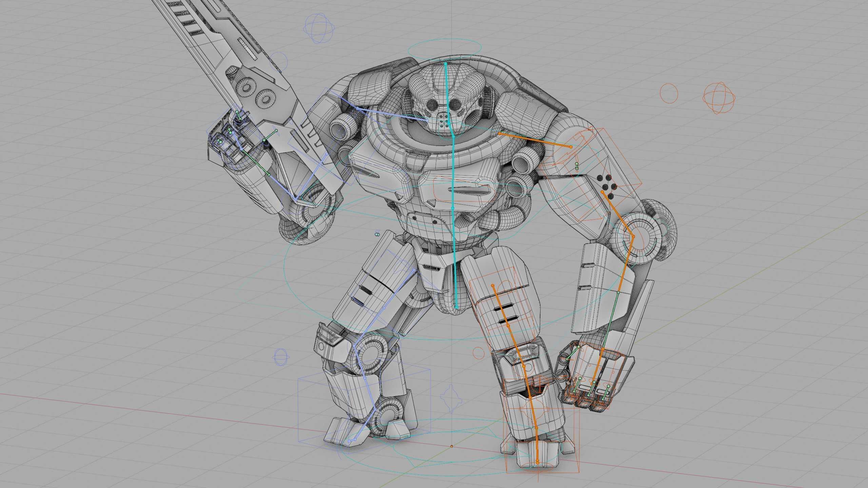Select small blue empty left of the hip
Viewport: 868px width, 488px height.
(377, 234)
